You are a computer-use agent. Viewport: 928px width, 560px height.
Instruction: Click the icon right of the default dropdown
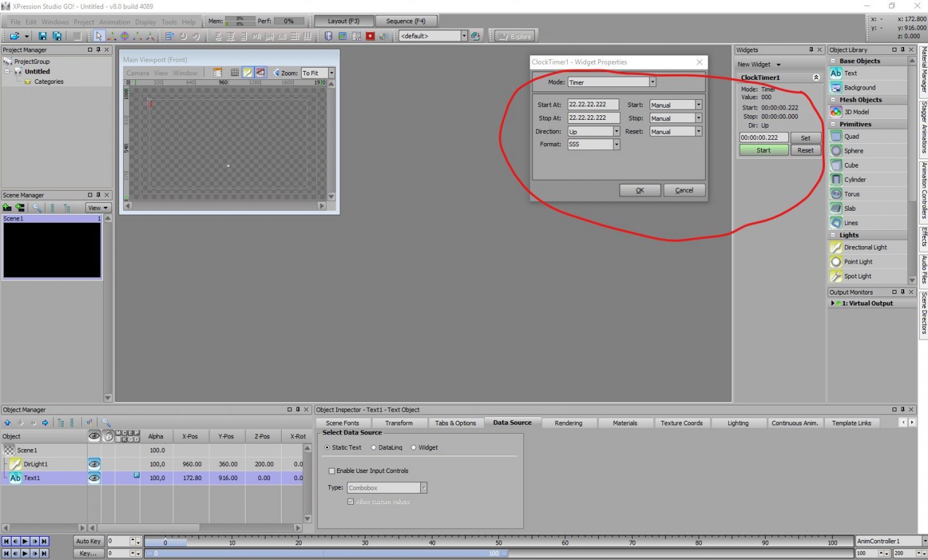tap(476, 36)
